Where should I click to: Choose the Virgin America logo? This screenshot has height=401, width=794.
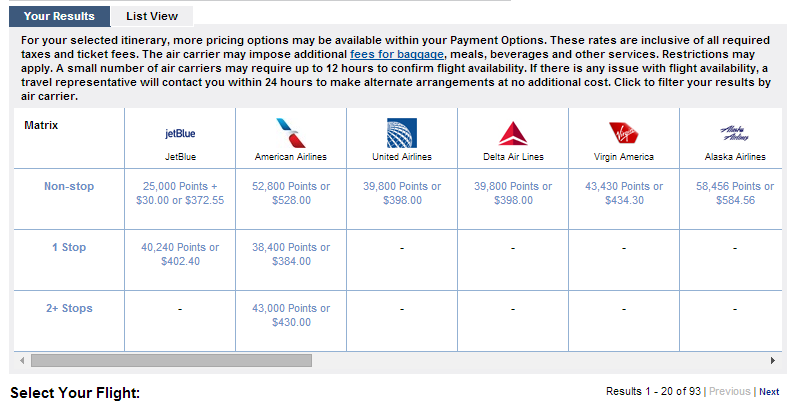(x=623, y=133)
